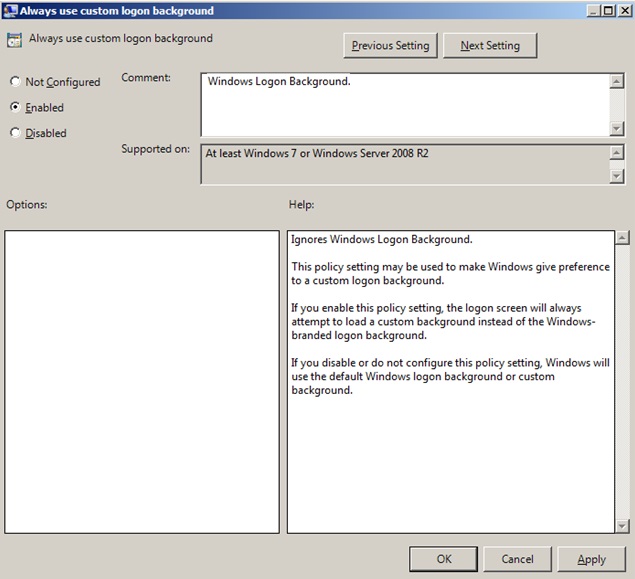This screenshot has width=635, height=579.
Task: Click the empty Options pane
Action: coord(142,382)
